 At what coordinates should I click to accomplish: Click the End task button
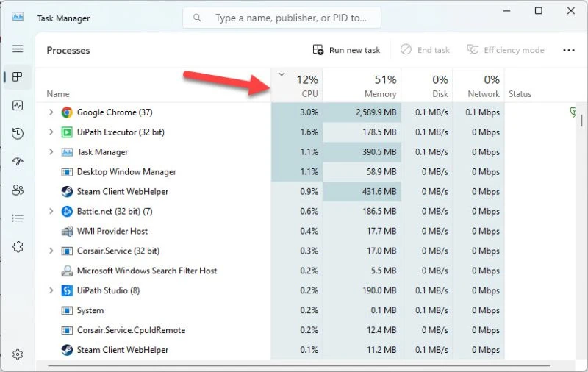tap(425, 50)
